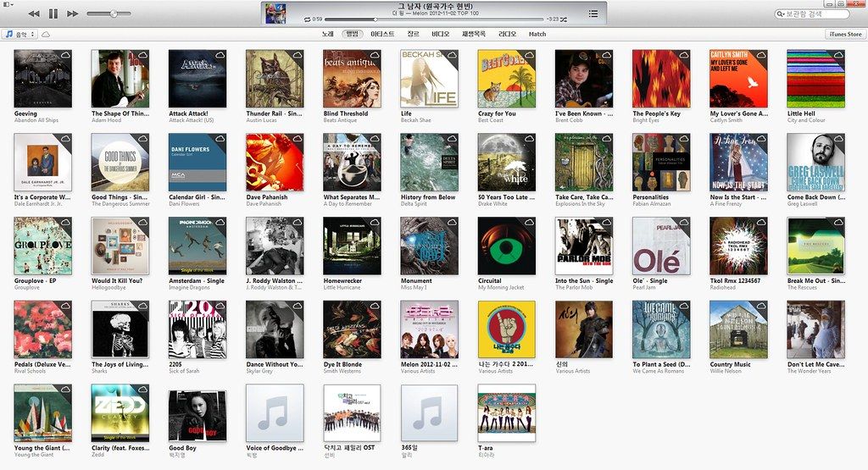This screenshot has width=868, height=470.
Task: Click the album title "To Plant a Seed"
Action: [x=661, y=364]
